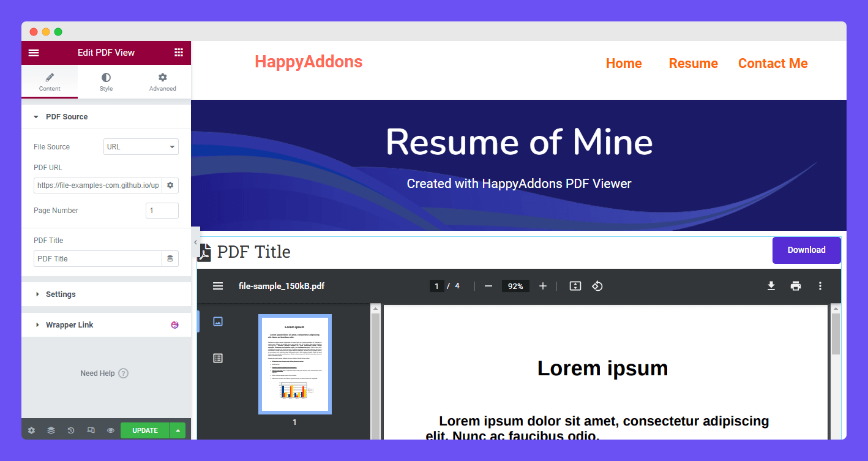868x461 pixels.
Task: Open dynamic tags for PDF Title
Action: tap(170, 258)
